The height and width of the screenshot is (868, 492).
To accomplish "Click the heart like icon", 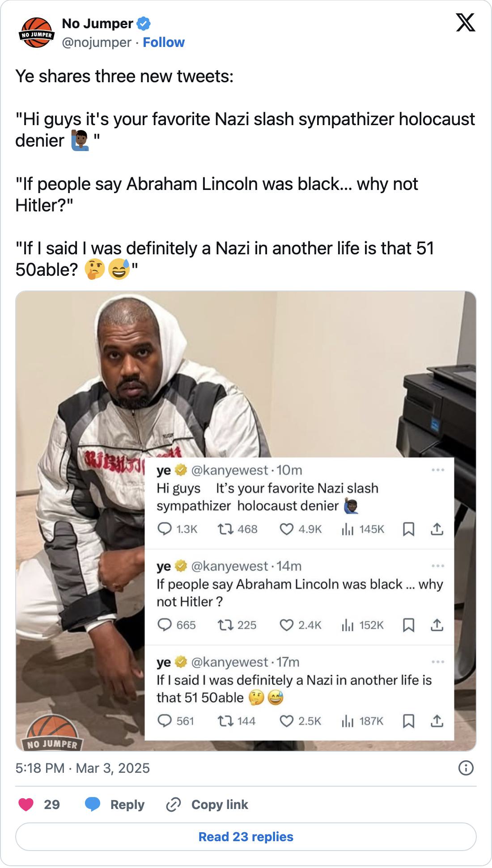I will pos(26,805).
